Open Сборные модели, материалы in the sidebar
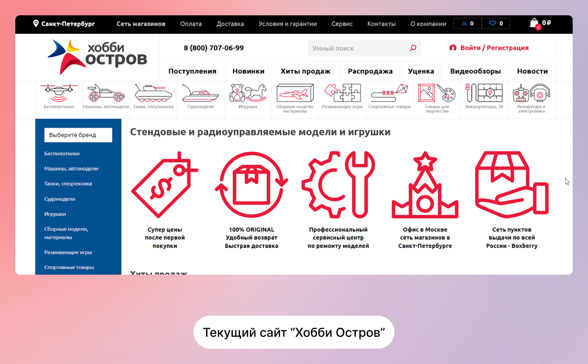Viewport: 588px width, 364px height. tap(66, 233)
